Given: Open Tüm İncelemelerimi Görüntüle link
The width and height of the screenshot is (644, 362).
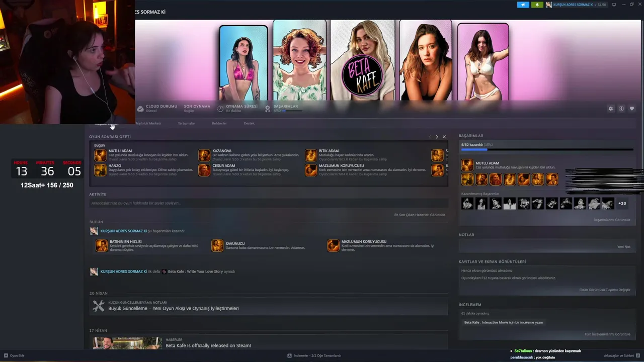Looking at the screenshot, I should (x=607, y=334).
